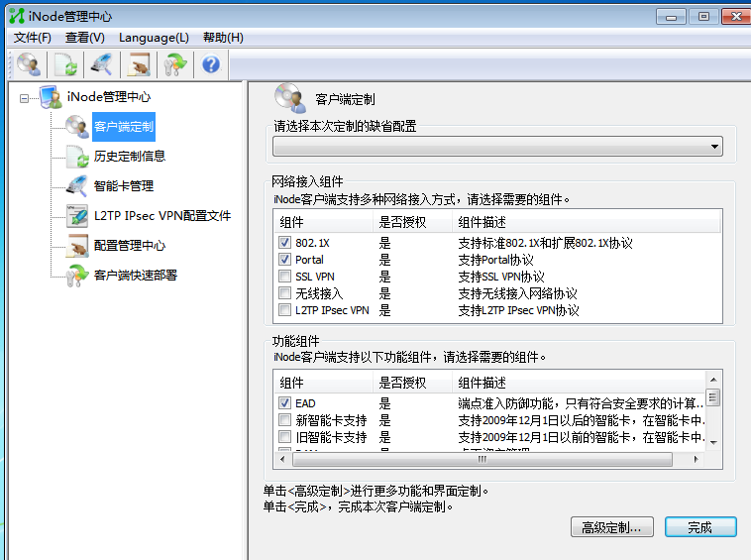Enable the 旧智能卡支持 checkbox
The height and width of the screenshot is (560, 751).
284,437
